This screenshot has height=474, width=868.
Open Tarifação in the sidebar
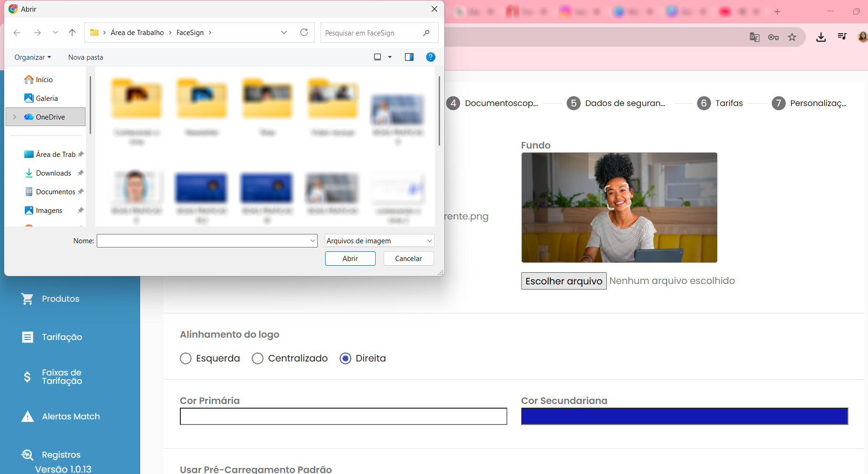pyautogui.click(x=62, y=337)
